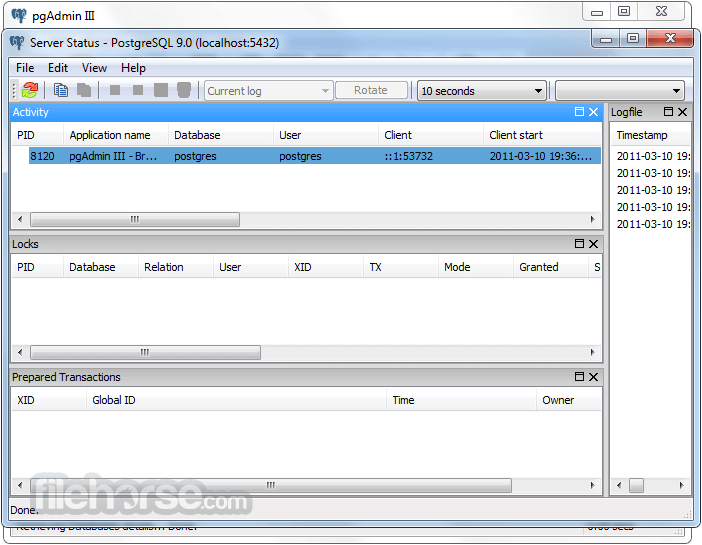The image size is (702, 545).
Task: Click the Activity scrollbar right arrow
Action: click(593, 219)
